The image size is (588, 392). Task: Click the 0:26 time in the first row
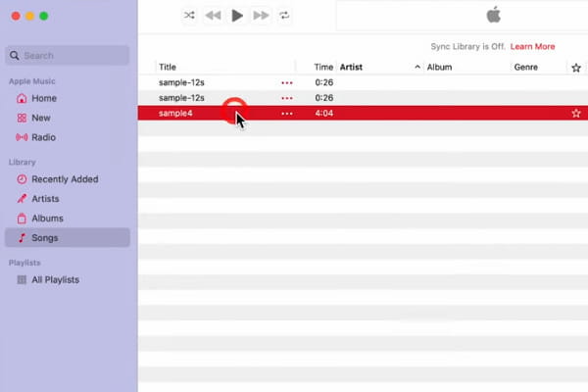[324, 82]
